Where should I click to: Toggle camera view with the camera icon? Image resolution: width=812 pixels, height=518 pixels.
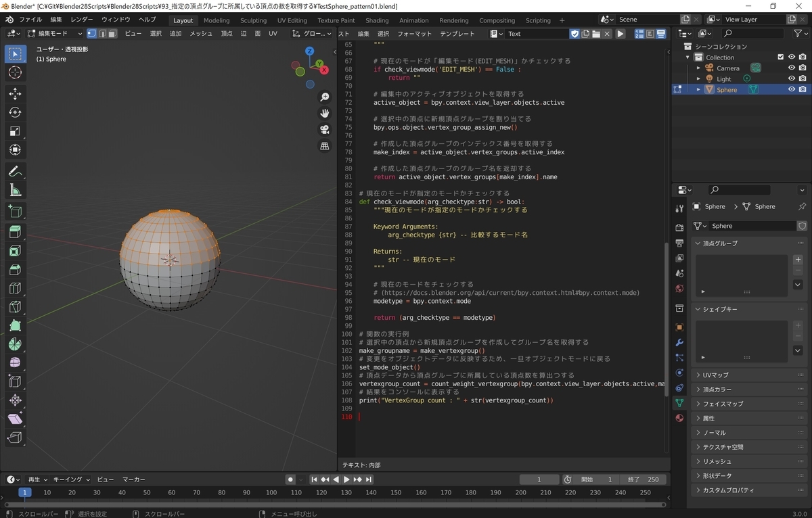tap(325, 130)
